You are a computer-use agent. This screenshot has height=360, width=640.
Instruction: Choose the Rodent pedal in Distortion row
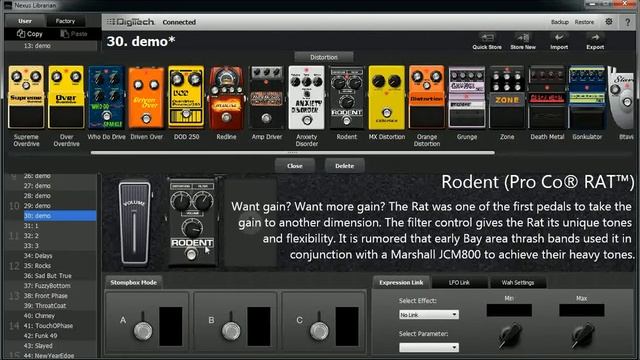coord(347,97)
